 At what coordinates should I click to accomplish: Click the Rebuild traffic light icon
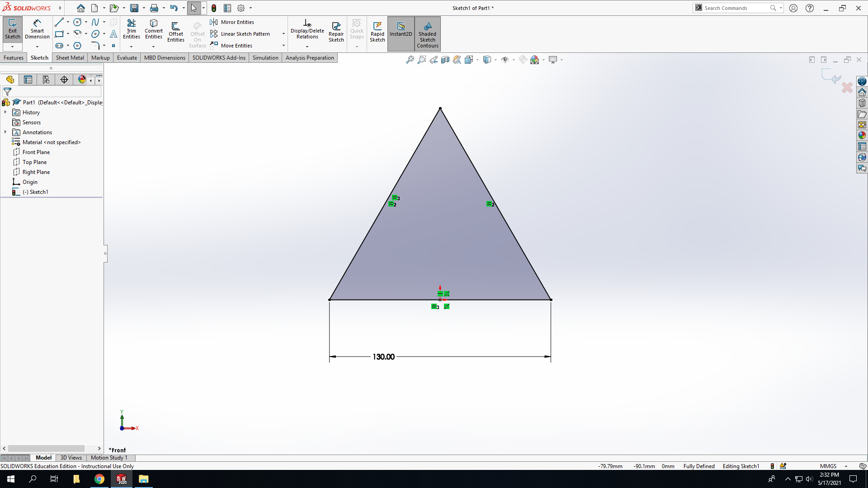(214, 8)
